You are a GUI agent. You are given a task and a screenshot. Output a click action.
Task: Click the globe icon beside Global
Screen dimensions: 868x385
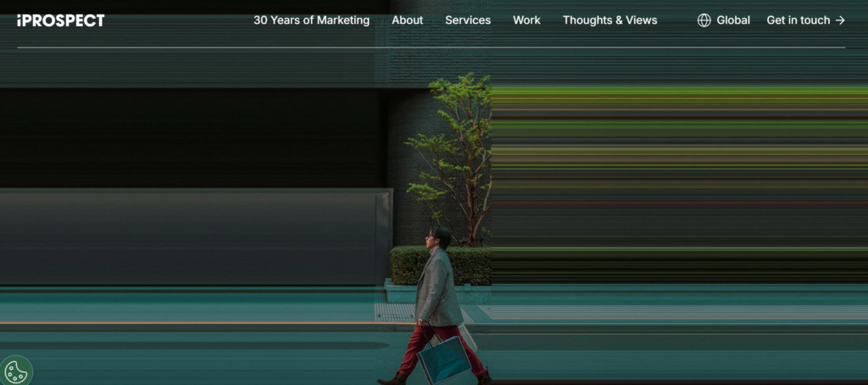pos(704,20)
